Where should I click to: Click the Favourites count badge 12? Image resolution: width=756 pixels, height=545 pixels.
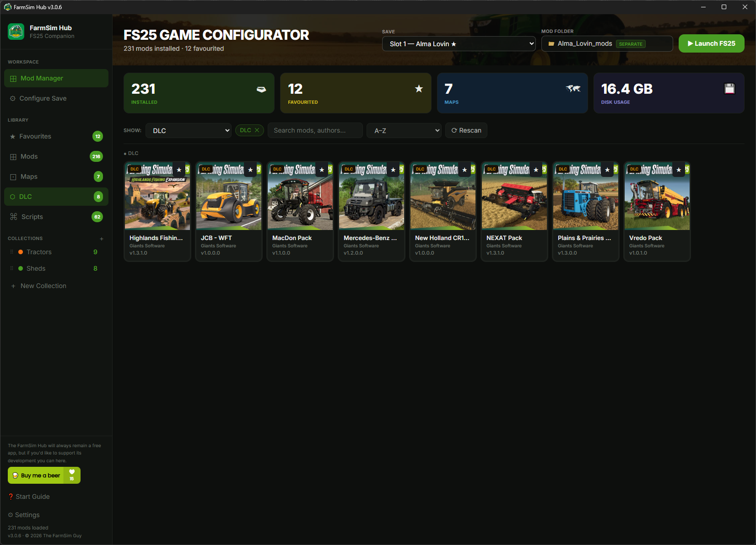pyautogui.click(x=97, y=136)
